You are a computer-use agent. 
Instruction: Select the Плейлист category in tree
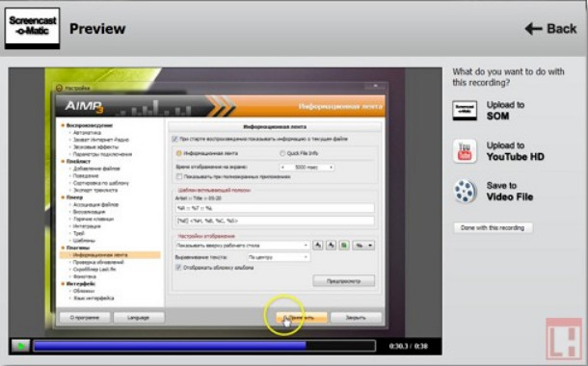click(78, 162)
